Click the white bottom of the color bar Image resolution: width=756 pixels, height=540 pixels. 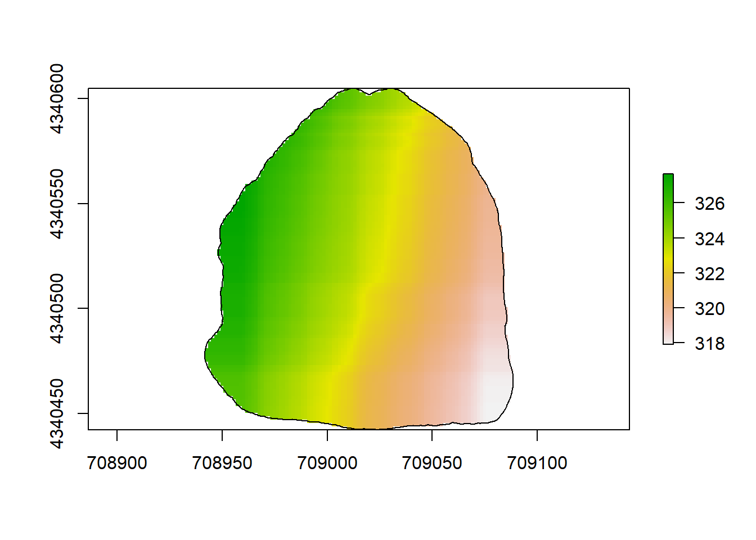pyautogui.click(x=668, y=340)
